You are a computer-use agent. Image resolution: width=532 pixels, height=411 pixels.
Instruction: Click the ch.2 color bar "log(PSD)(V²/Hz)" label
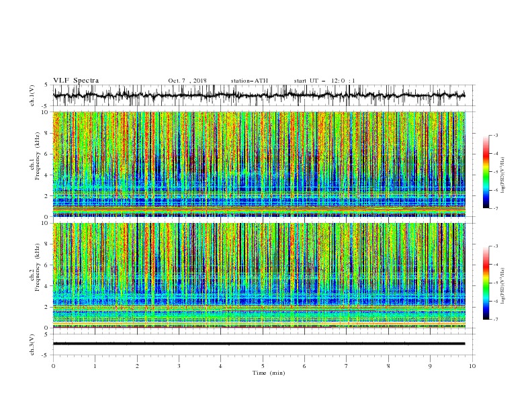tap(502, 286)
